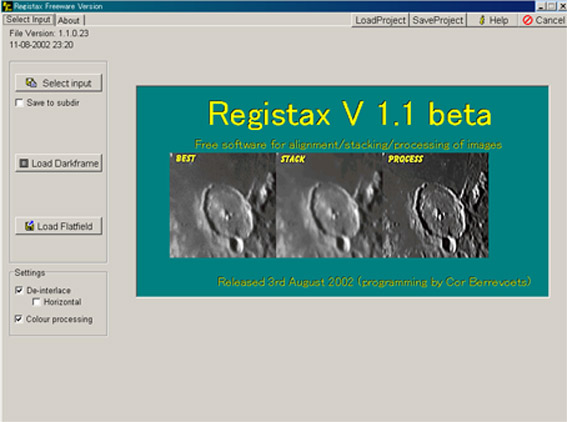The width and height of the screenshot is (567, 422).
Task: Click the PROCESS crater image
Action: (435, 205)
